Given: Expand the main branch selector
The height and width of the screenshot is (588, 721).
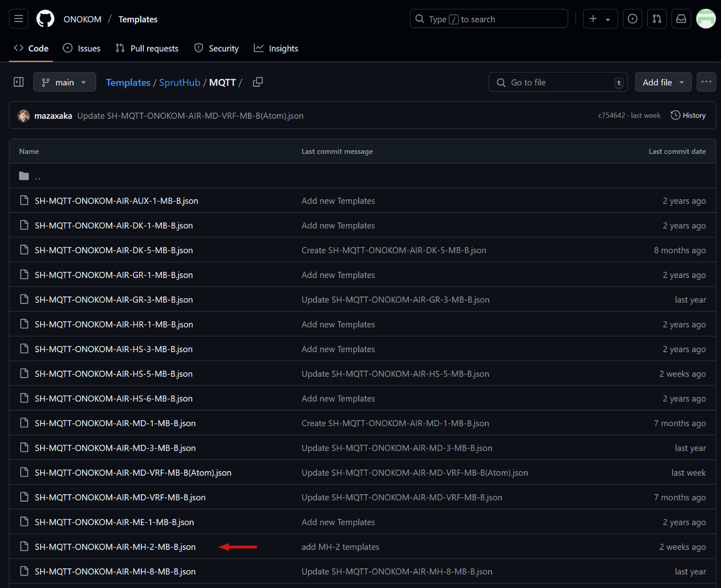Looking at the screenshot, I should 64,82.
